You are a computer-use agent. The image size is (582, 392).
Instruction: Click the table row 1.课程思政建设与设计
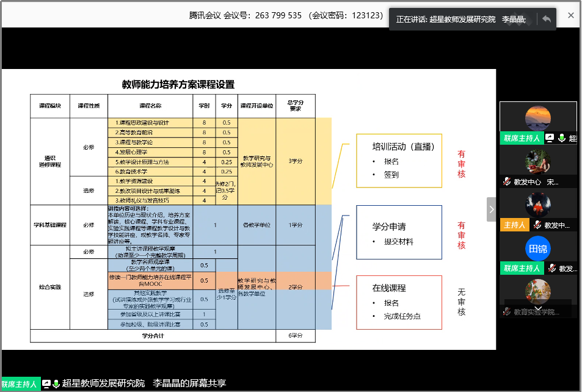tap(150, 123)
